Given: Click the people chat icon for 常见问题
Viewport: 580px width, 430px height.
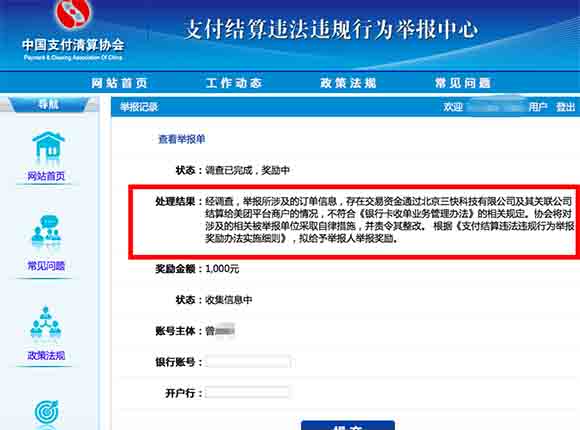Looking at the screenshot, I should tap(47, 231).
